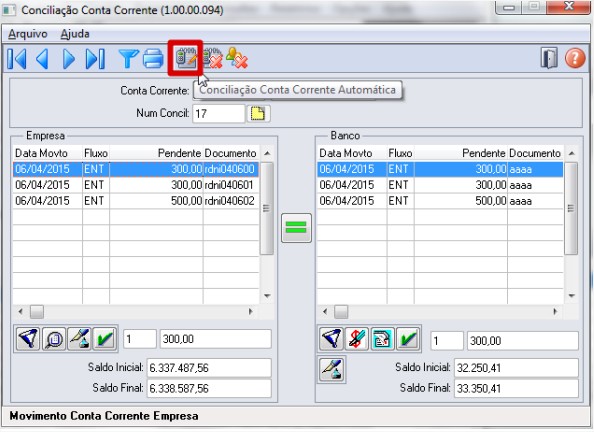Click Banco horizontal scroll right arrow
The image size is (594, 432).
555,311
